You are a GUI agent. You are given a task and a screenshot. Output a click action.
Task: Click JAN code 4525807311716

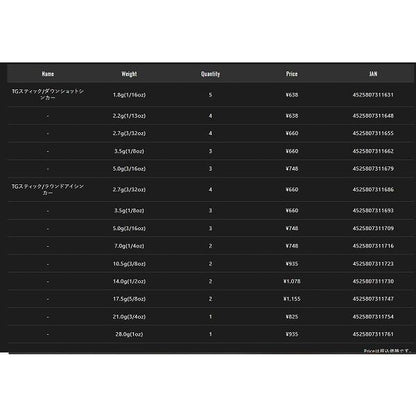click(373, 246)
